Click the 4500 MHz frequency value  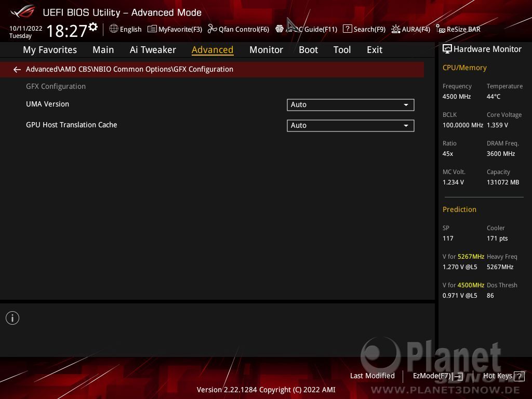click(457, 97)
